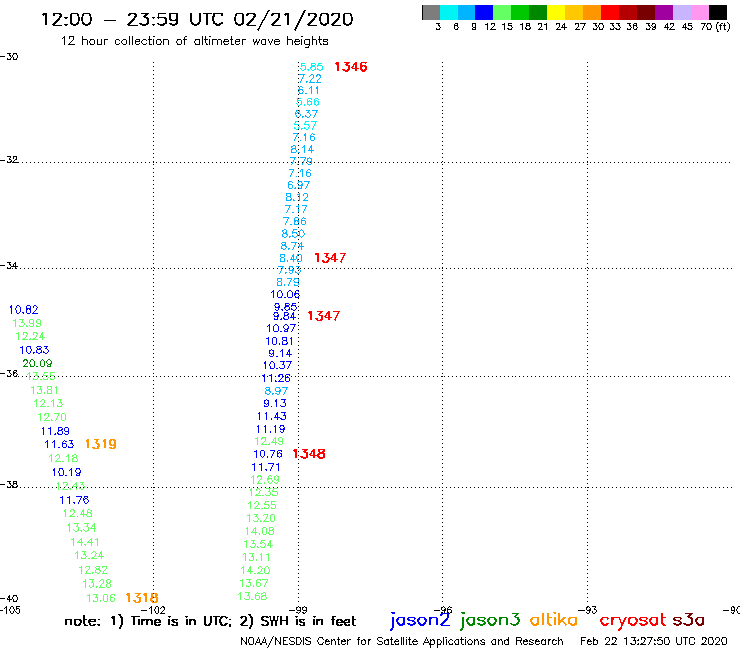Click the subtitle '12 hour collection of altimeter wave heights'

point(194,41)
